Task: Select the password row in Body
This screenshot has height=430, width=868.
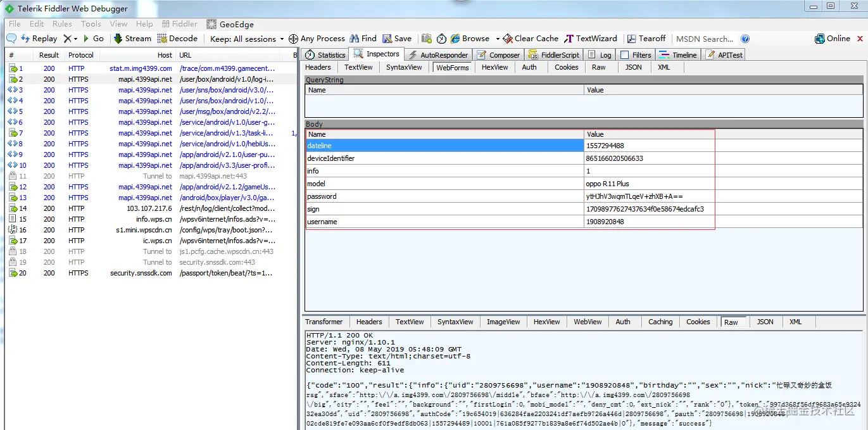Action: (x=584, y=196)
